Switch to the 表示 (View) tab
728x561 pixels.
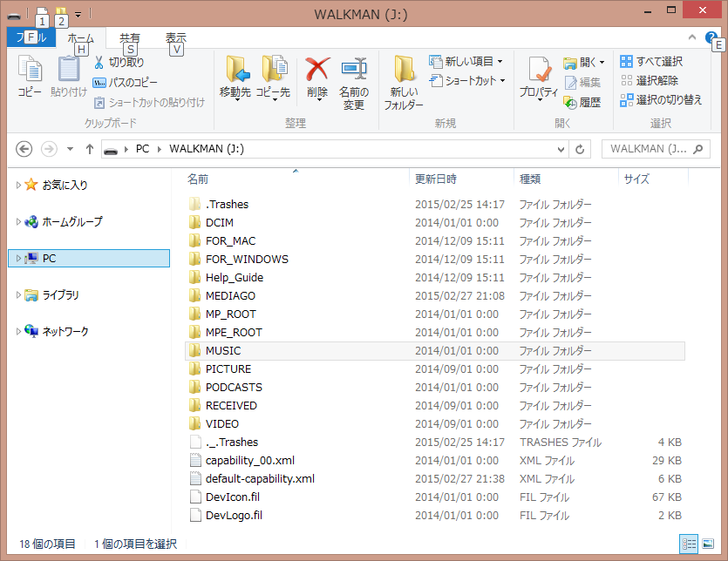click(x=176, y=37)
